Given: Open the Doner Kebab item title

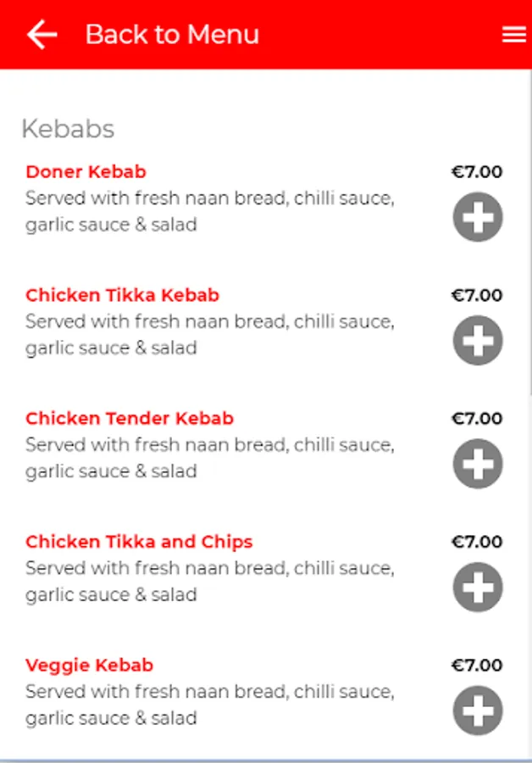Looking at the screenshot, I should (86, 172).
